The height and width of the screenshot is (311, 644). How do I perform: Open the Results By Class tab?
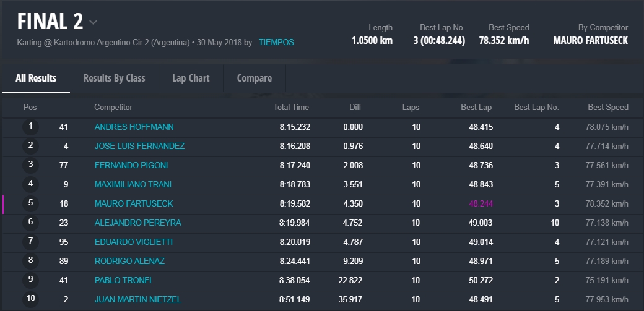coord(114,78)
